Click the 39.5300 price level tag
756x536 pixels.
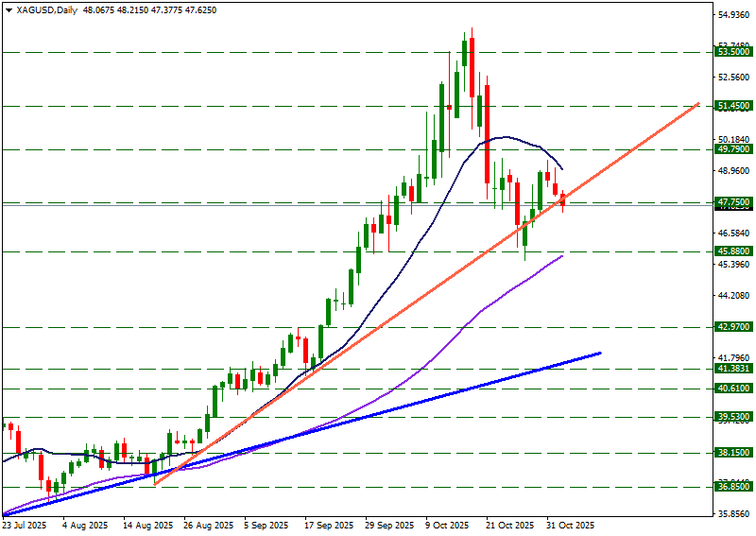coord(733,417)
